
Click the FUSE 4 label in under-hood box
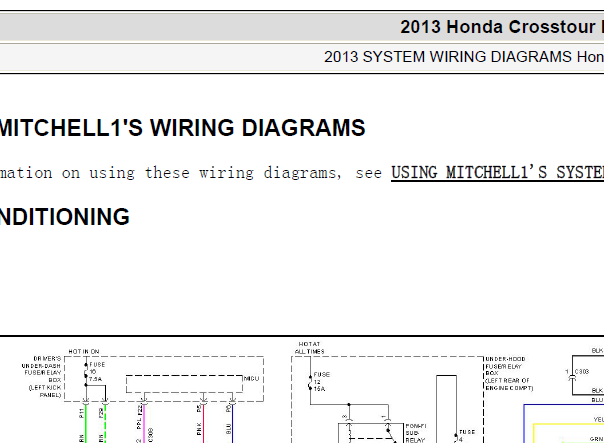[x=466, y=436]
